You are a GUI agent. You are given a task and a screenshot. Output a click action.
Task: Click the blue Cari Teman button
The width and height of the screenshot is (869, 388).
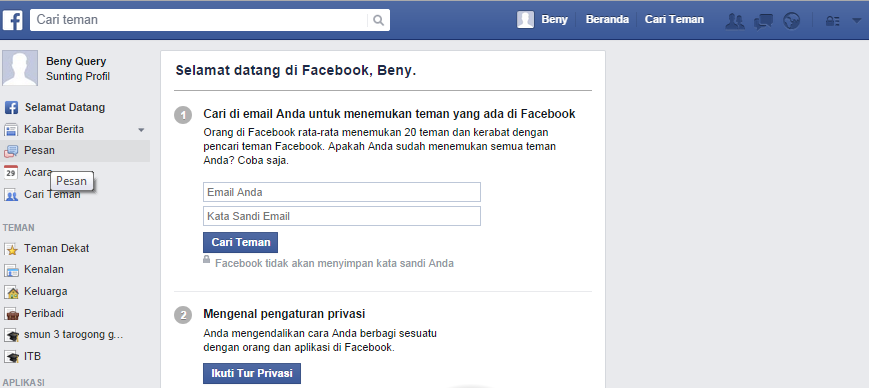point(241,242)
